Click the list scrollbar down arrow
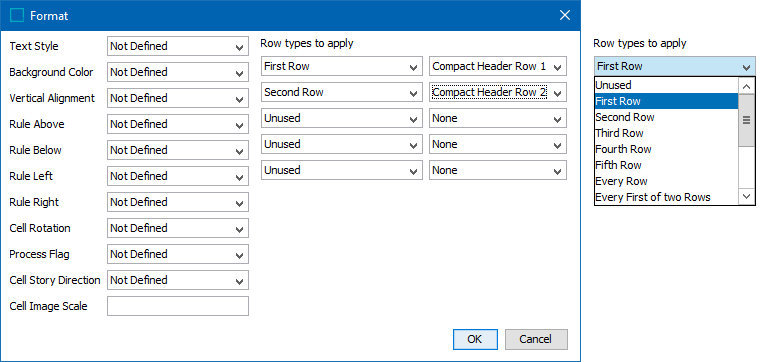 click(x=746, y=197)
